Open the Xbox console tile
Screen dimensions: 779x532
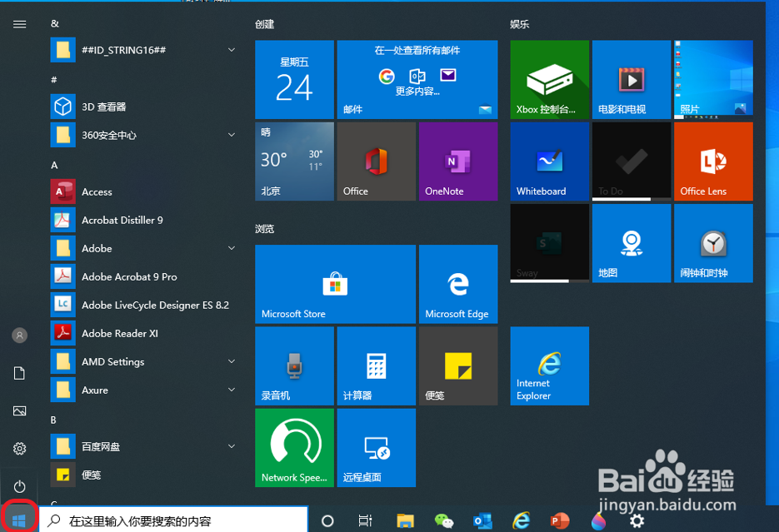coord(550,79)
